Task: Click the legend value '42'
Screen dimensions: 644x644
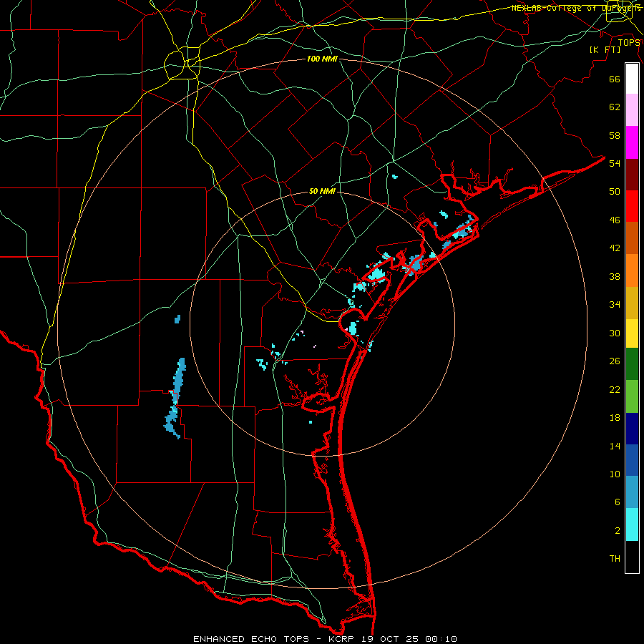Action: pyautogui.click(x=615, y=248)
